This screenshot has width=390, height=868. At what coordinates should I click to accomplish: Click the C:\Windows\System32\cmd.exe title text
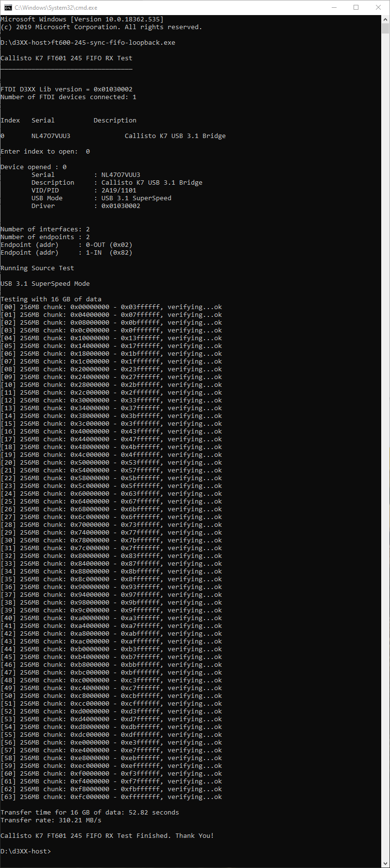click(x=56, y=8)
